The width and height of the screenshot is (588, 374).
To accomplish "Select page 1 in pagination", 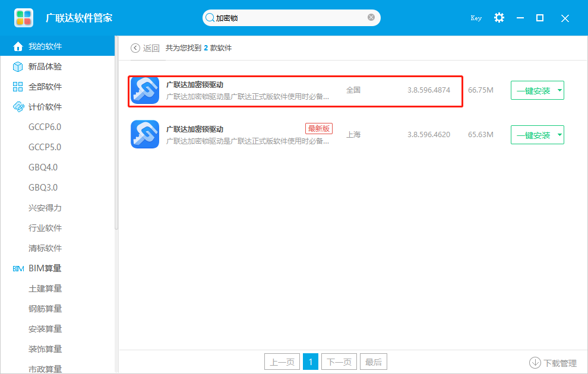I will pyautogui.click(x=311, y=362).
